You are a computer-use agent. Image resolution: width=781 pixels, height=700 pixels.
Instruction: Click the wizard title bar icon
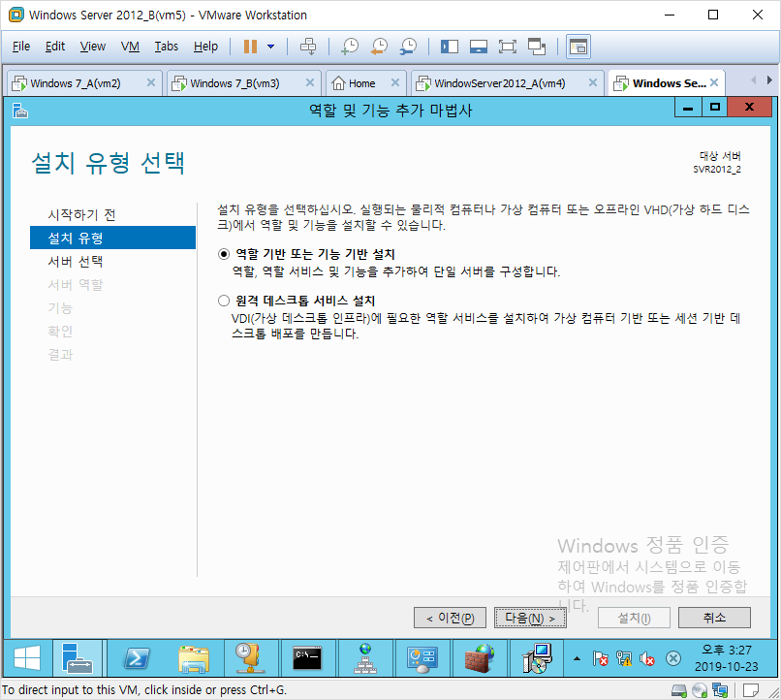(x=20, y=111)
